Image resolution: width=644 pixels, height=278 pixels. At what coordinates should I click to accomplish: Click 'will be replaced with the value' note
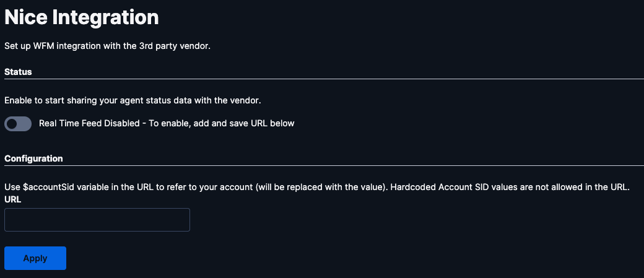(320, 188)
